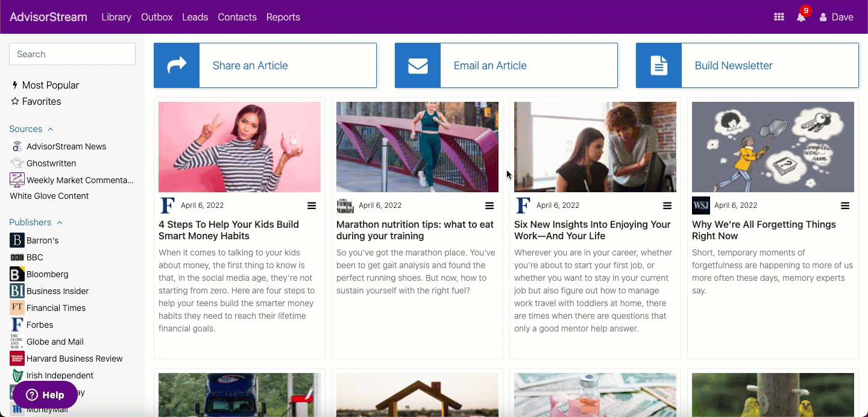Select Ghostwritten source text

pyautogui.click(x=51, y=163)
